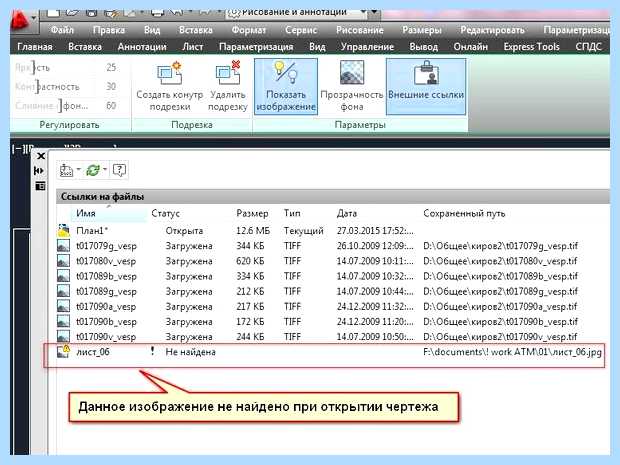Sort by the Имя column header
Screen dimensions: 620x465
108,214
